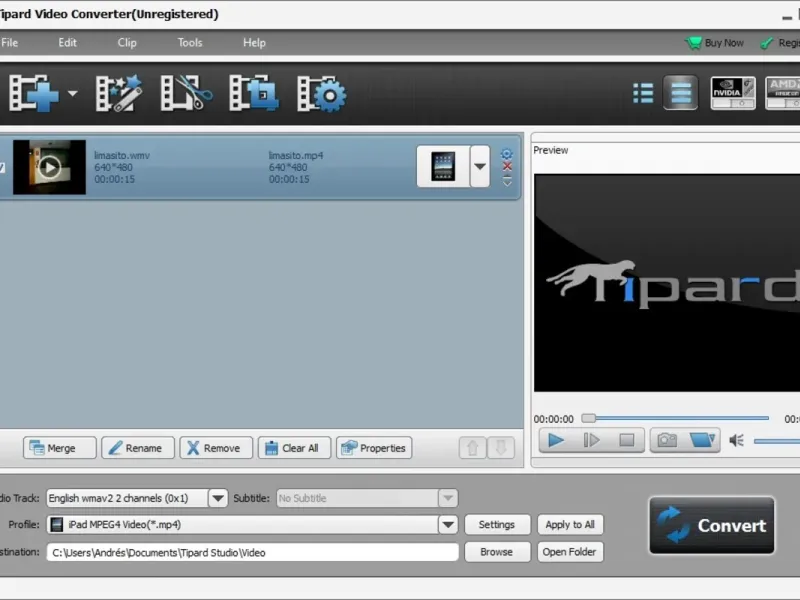The image size is (800, 600).
Task: Open the Tools menu
Action: coord(190,42)
